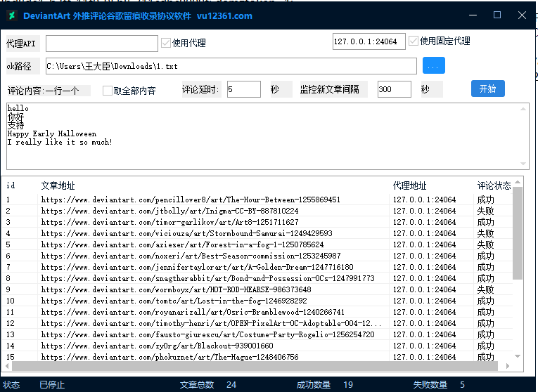Click the id column header
The width and height of the screenshot is (538, 392).
[x=11, y=185]
